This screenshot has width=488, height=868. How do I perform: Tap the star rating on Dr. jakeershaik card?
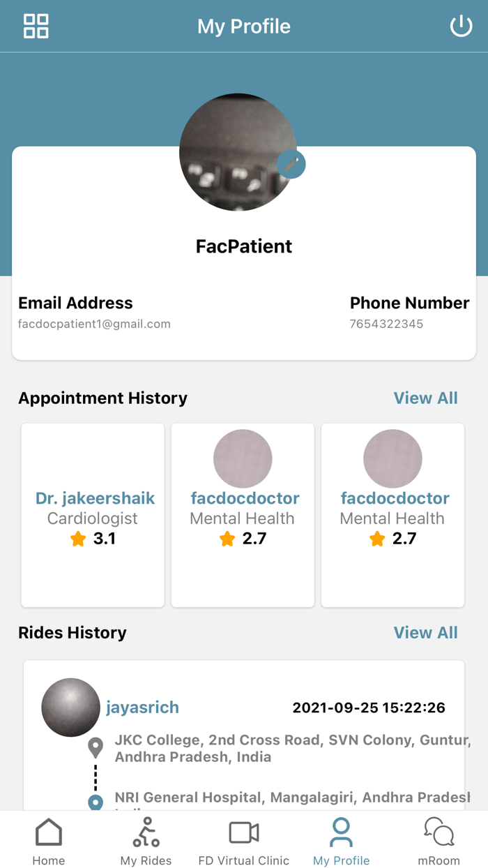[x=78, y=539]
